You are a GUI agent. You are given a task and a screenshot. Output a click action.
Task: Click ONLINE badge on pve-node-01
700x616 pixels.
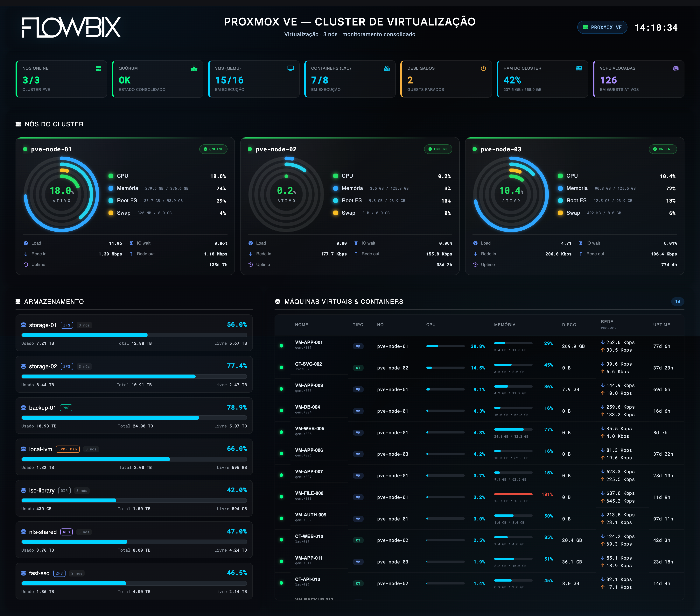(x=213, y=149)
